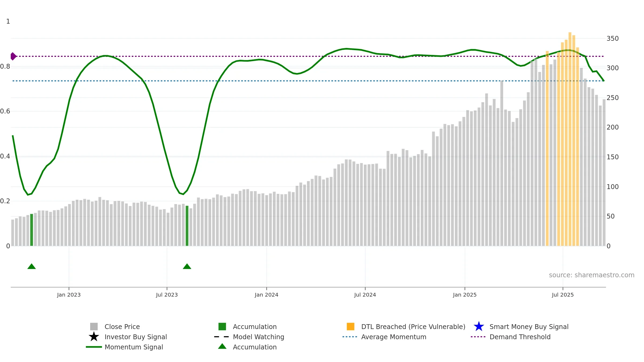Click the tallest orange DTL breached bar

(570, 139)
